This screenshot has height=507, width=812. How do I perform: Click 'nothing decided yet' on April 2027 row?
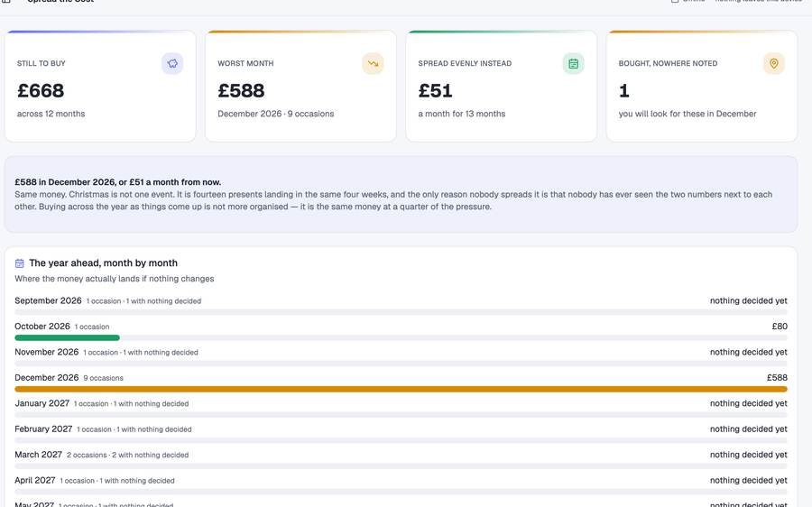[x=748, y=480]
